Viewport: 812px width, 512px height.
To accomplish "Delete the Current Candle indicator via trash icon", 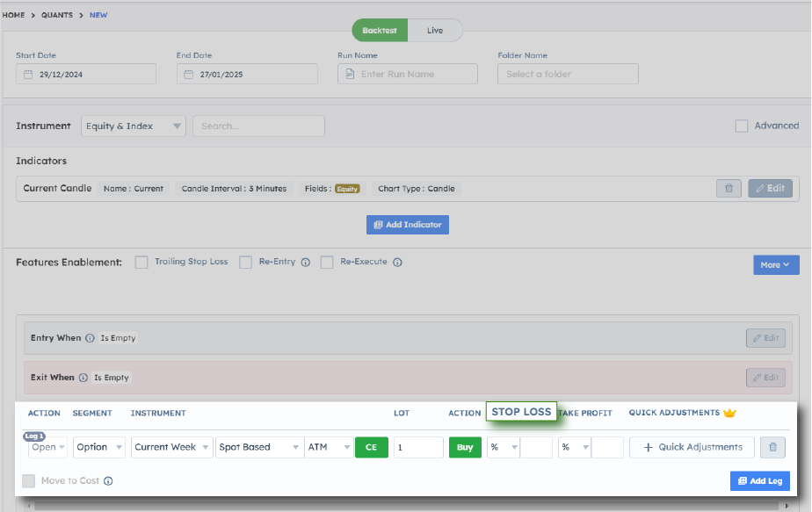I will (x=729, y=188).
